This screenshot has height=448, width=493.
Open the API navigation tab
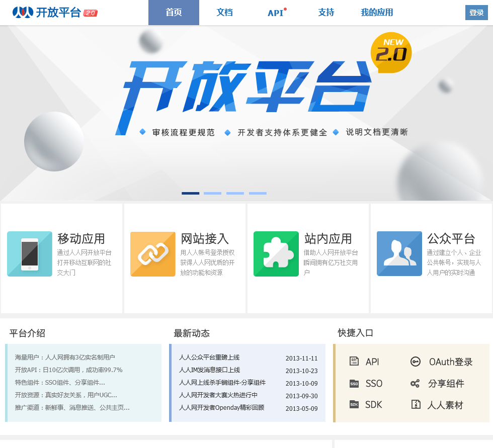(276, 13)
